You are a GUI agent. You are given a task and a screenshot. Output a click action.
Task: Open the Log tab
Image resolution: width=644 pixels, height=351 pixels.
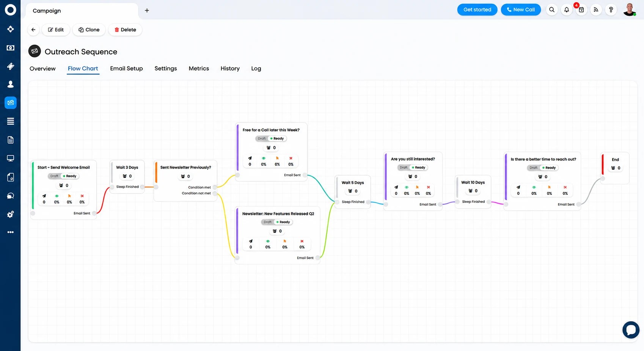tap(256, 69)
